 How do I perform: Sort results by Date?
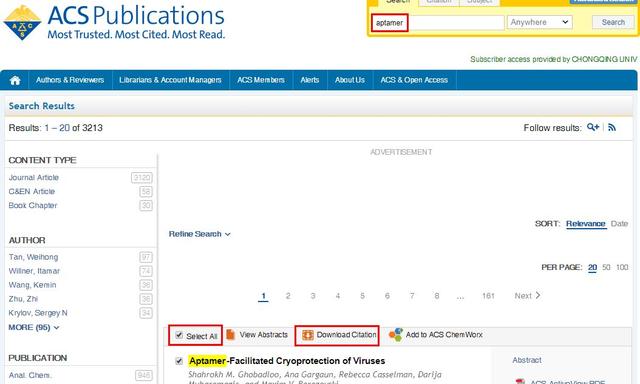pyautogui.click(x=619, y=224)
